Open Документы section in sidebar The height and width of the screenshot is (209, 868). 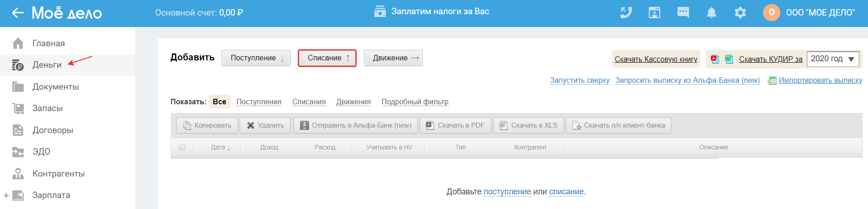click(55, 87)
